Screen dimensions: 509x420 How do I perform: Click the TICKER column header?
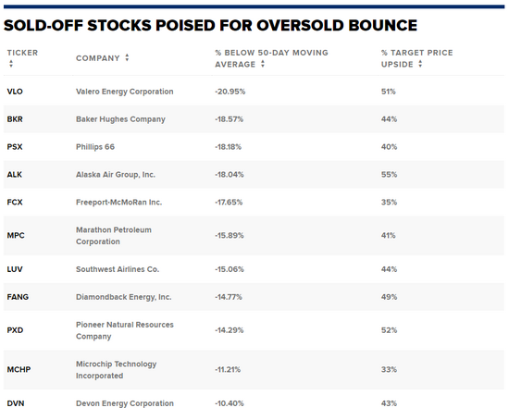pyautogui.click(x=22, y=53)
